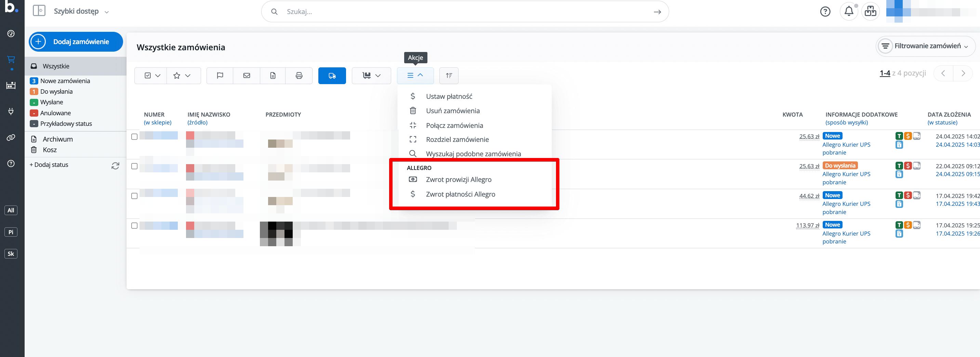Tick the checkbox for the first order row
This screenshot has width=980, height=357.
(134, 137)
